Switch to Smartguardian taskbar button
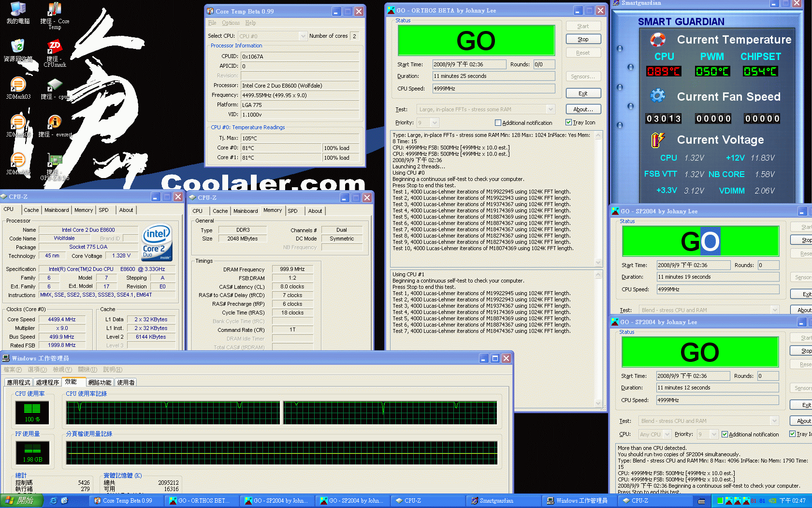The height and width of the screenshot is (508, 812). pyautogui.click(x=504, y=500)
